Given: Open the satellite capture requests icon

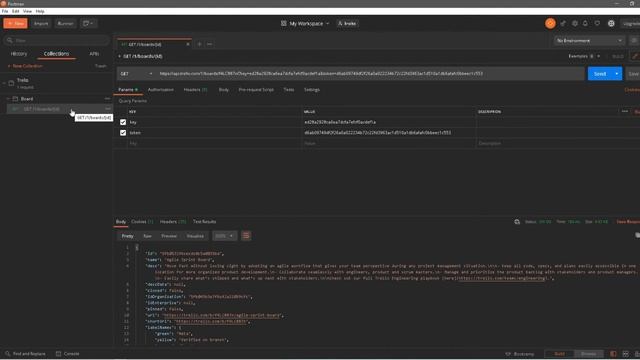Looking at the screenshot, I should [x=563, y=24].
